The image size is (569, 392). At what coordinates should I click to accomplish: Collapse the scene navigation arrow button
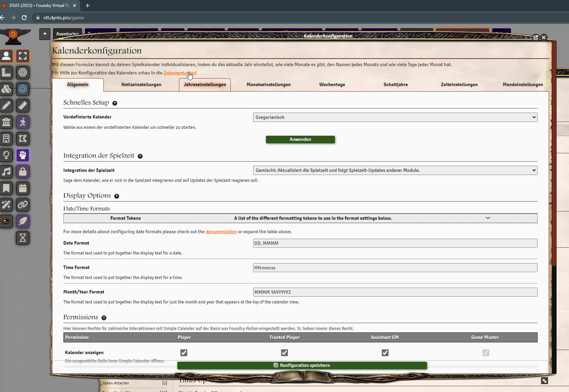pos(45,34)
